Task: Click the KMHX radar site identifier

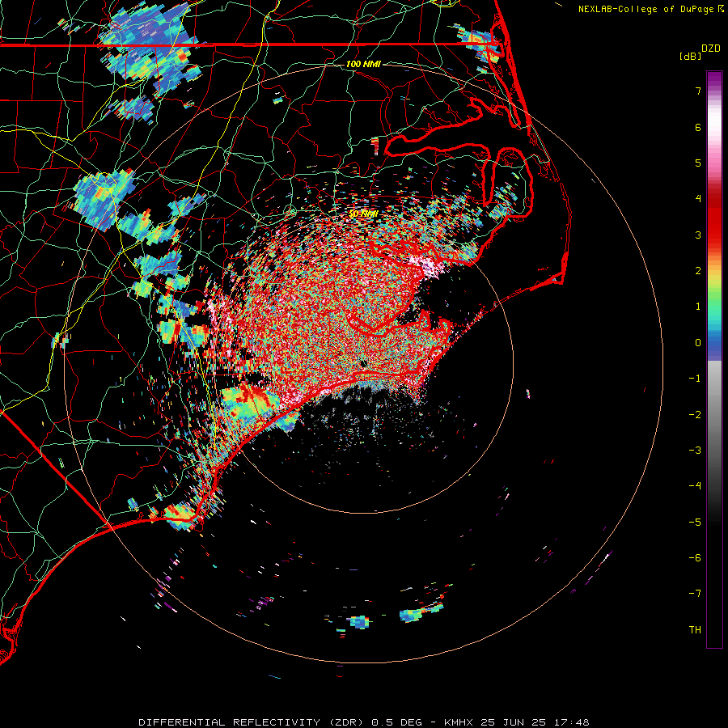Action: coord(459,722)
